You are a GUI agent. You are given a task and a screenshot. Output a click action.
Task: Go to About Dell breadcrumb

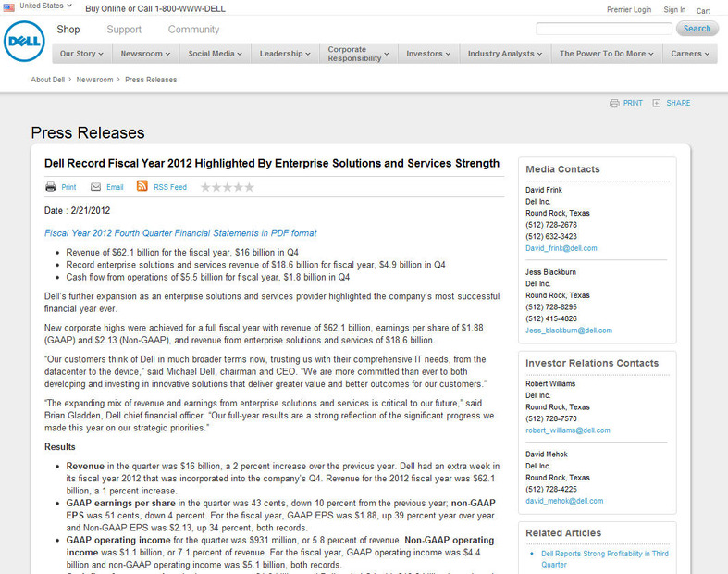pyautogui.click(x=48, y=80)
